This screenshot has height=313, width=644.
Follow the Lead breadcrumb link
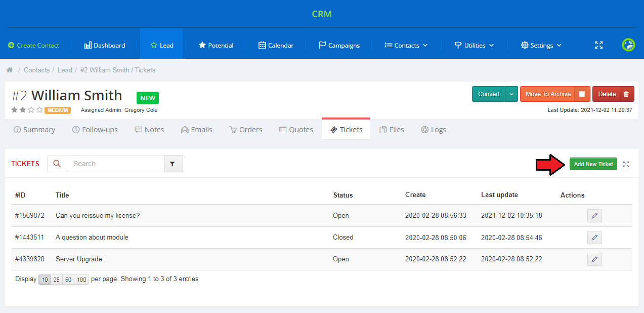[x=65, y=70]
